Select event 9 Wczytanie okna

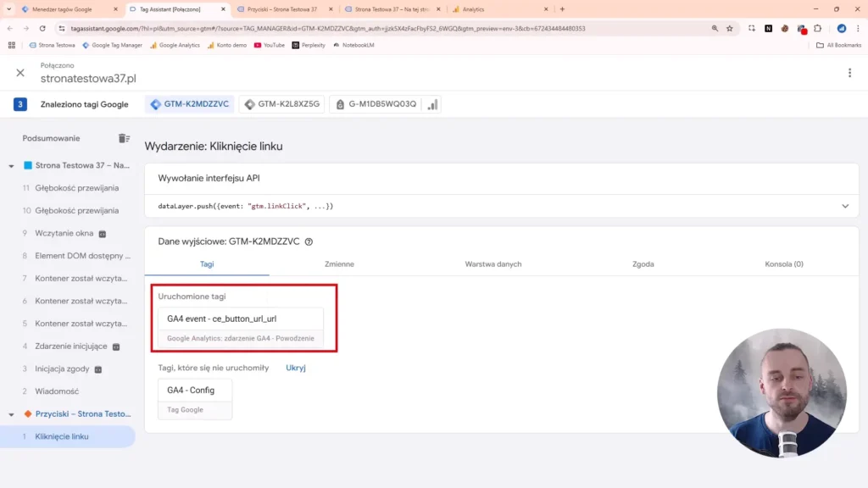68,234
